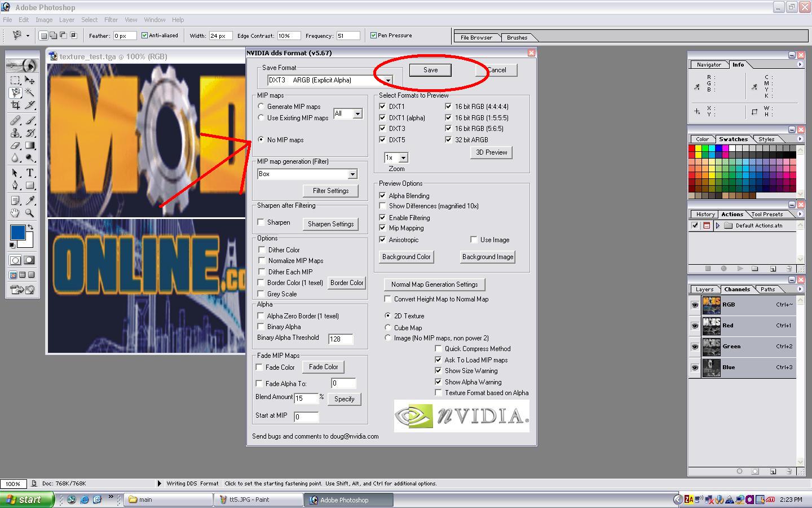Select the Dodge tool
This screenshot has height=508, width=812.
pos(30,158)
